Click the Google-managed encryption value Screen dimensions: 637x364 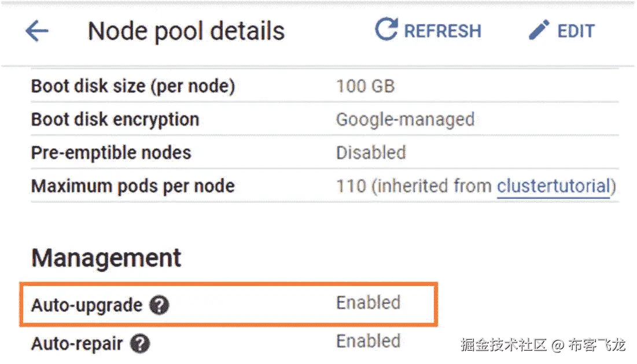tap(405, 120)
